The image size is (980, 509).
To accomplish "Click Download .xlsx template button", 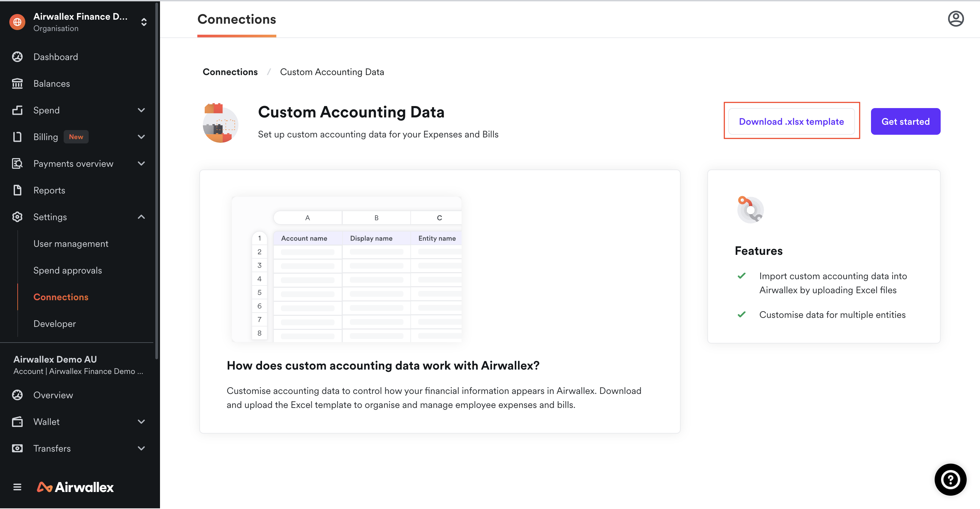I will (791, 121).
